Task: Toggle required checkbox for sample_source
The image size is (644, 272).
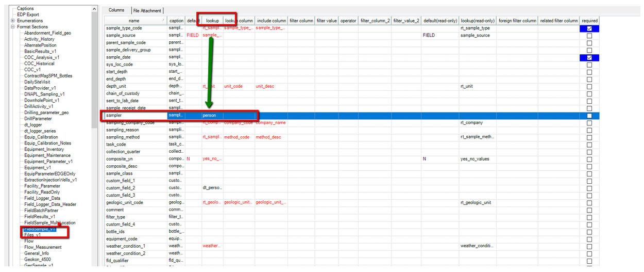Action: (x=589, y=36)
